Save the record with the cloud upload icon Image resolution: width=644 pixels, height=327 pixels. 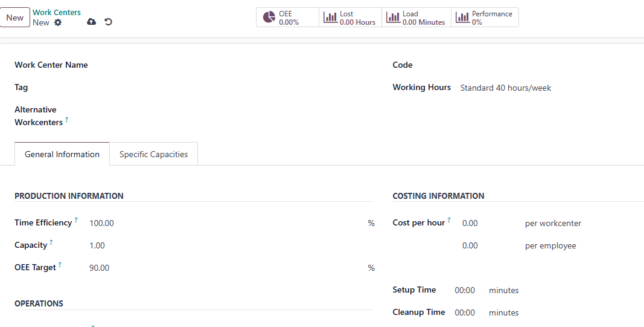point(92,22)
